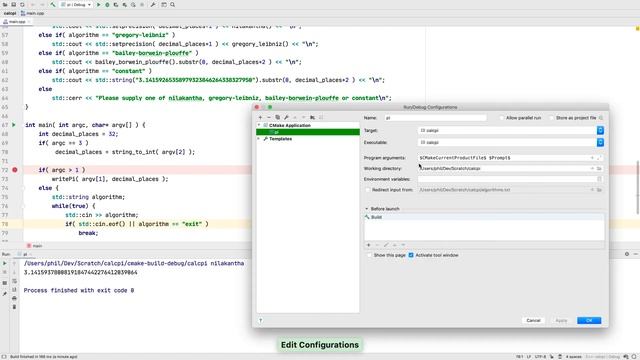Click the Debug bug icon in main toolbar
Screen dimensions: 640x360
pos(107,4)
